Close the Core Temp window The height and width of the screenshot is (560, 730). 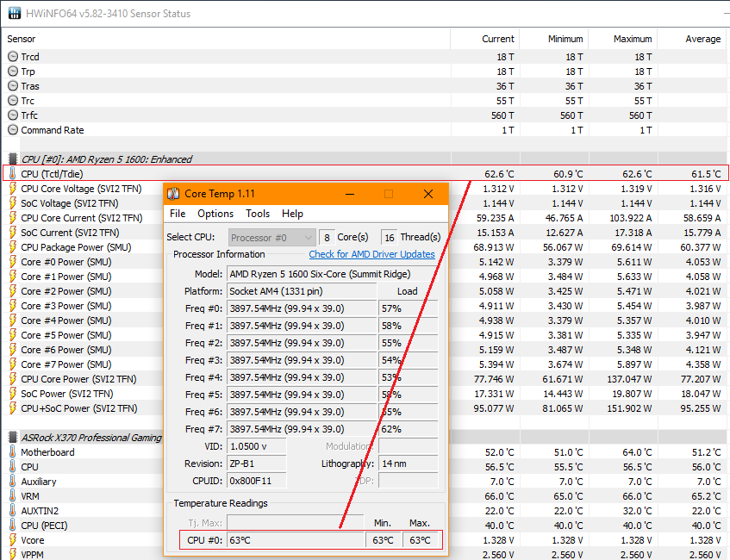click(428, 194)
